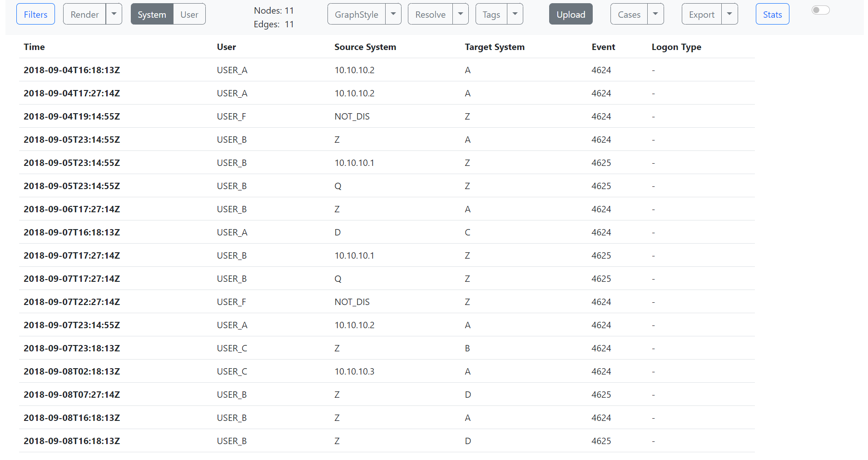Click 10.10.10.2 in the 2018-09-04T16:18:13Z row
Image resolution: width=868 pixels, height=460 pixels.
tap(354, 70)
